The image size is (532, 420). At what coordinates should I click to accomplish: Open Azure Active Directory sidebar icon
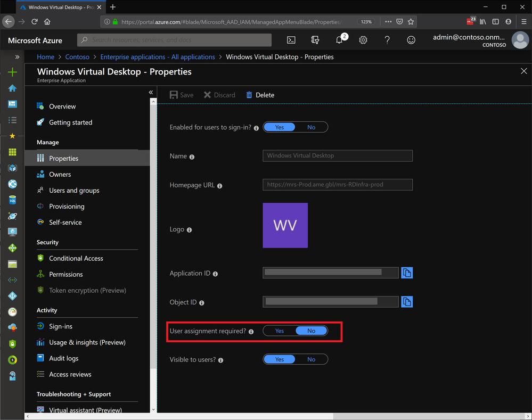click(13, 296)
